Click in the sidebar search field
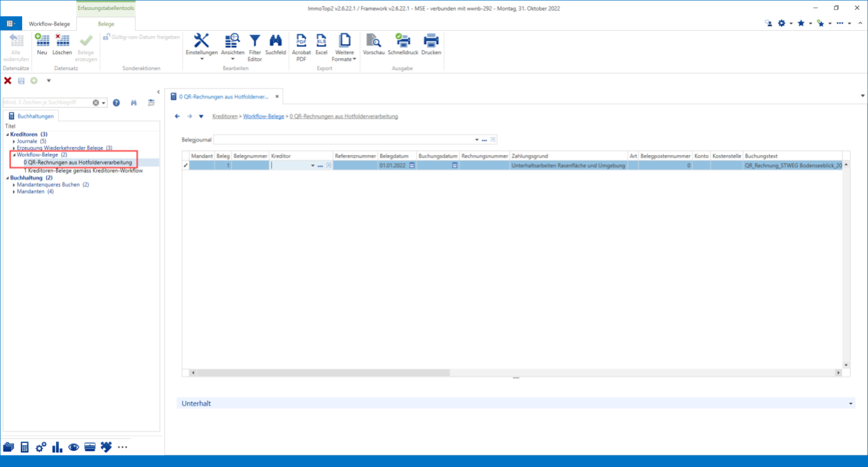The width and height of the screenshot is (868, 467). point(47,103)
